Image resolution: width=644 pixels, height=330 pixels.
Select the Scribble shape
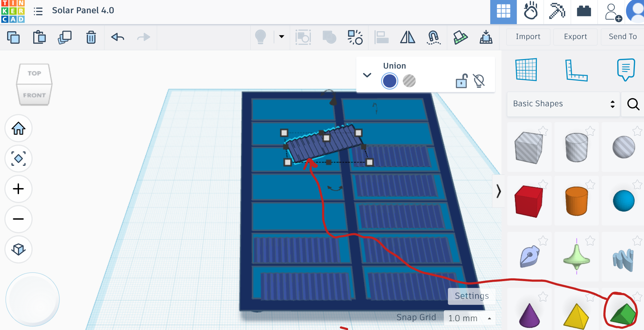point(529,257)
